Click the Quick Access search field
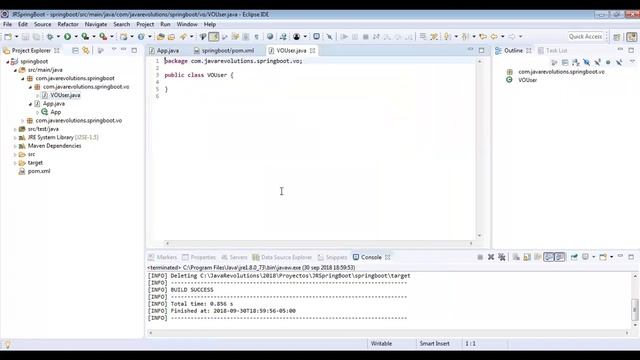The height and width of the screenshot is (360, 640). click(585, 36)
